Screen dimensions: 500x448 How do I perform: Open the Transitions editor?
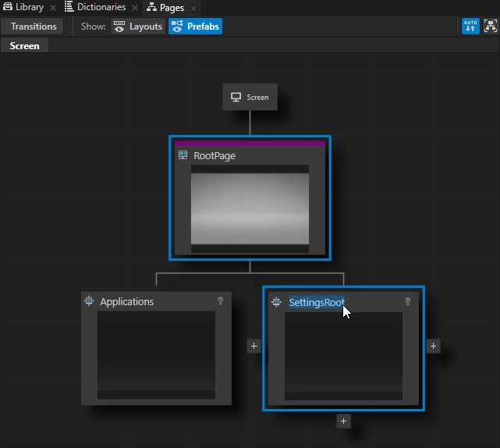(34, 27)
